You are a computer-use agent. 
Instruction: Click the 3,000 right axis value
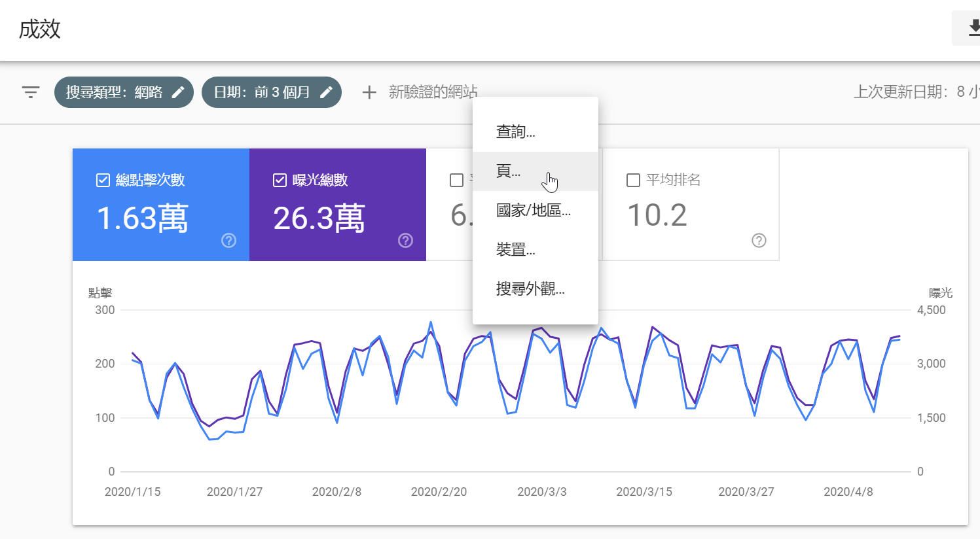point(932,364)
